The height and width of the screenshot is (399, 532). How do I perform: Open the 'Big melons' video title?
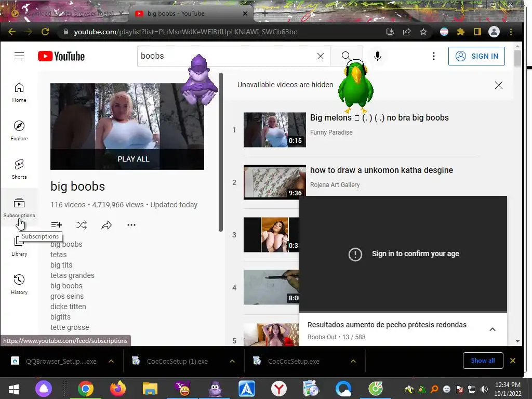379,118
